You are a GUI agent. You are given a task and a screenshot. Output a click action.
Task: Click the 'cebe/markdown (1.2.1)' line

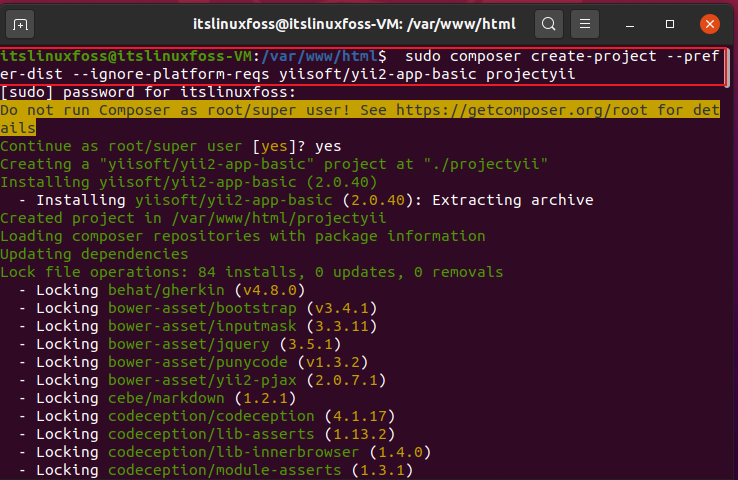pos(157,398)
